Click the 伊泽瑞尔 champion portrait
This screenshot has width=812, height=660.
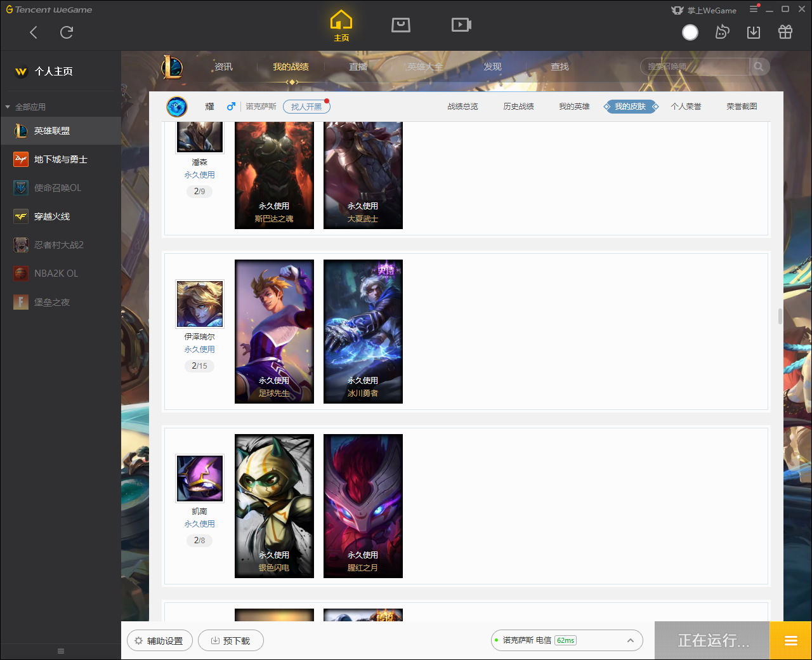pyautogui.click(x=200, y=305)
